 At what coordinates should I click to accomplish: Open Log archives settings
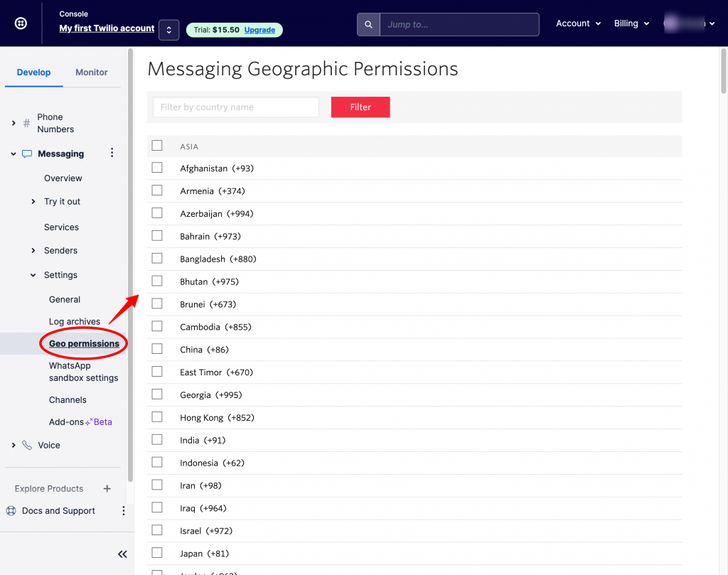74,321
